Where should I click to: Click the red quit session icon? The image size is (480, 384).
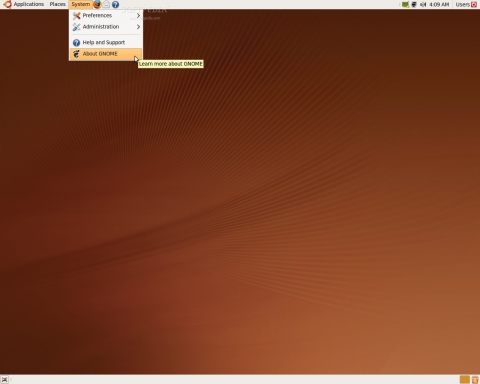click(x=474, y=4)
